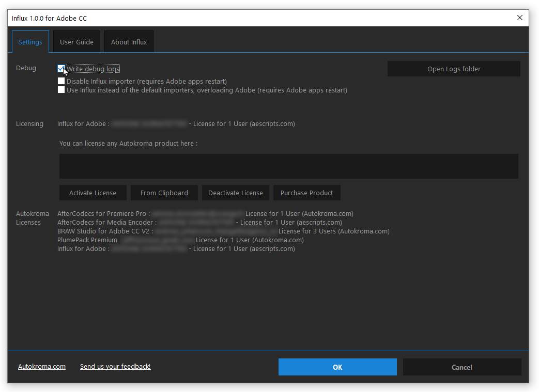Visit the Autokroma.com website
The image size is (539, 392).
[x=42, y=367]
